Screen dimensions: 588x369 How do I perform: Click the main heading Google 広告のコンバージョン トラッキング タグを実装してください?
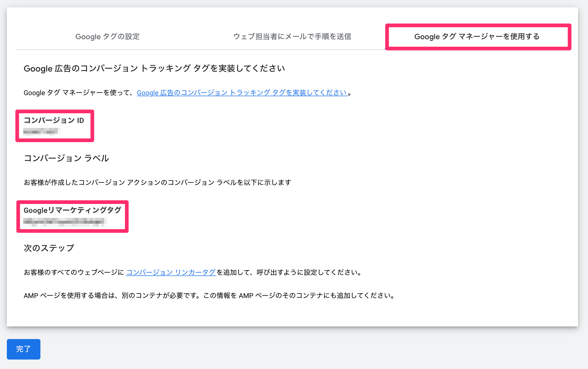pos(154,68)
